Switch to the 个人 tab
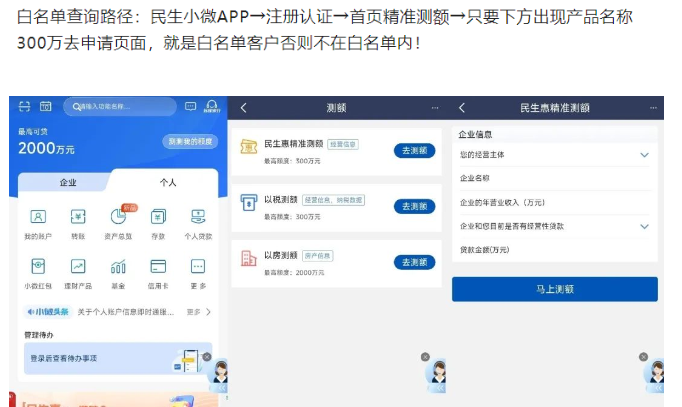The image size is (682, 407). (x=167, y=183)
